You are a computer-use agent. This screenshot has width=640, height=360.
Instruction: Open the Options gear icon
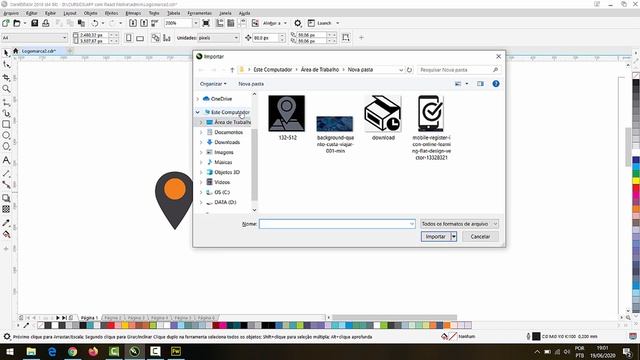point(298,23)
